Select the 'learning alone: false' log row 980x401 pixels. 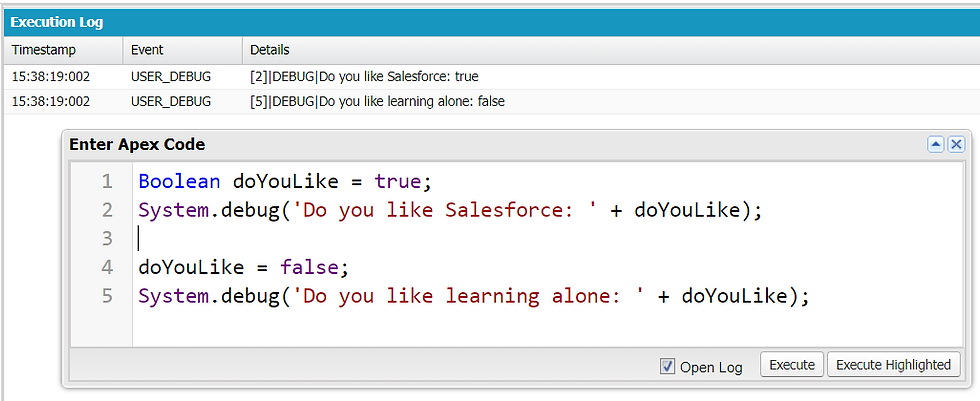click(x=491, y=102)
